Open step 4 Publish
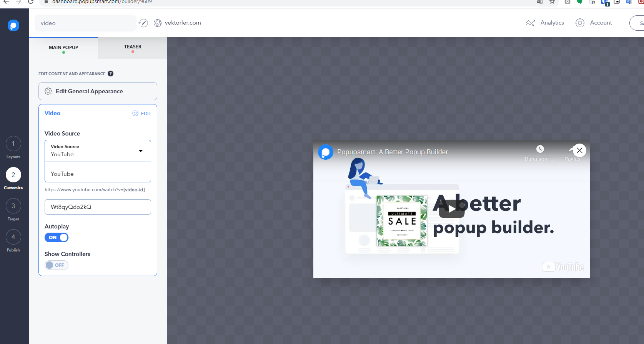Image resolution: width=644 pixels, height=344 pixels. click(x=13, y=237)
